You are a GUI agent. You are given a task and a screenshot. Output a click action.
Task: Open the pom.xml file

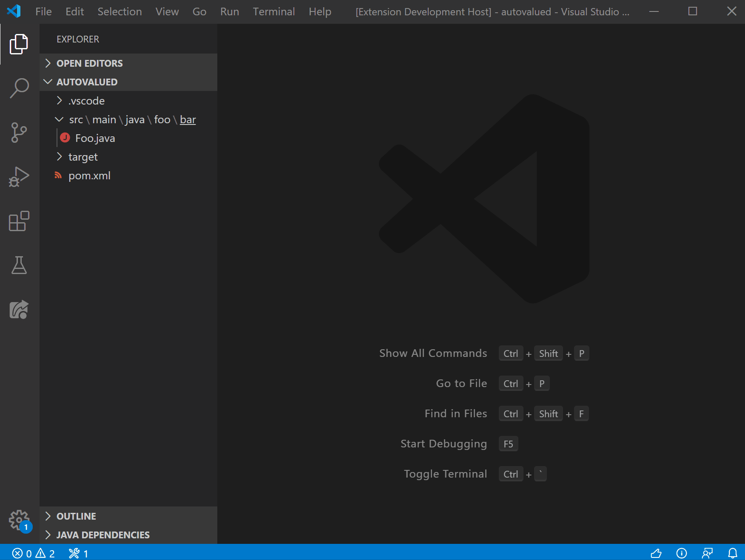89,175
